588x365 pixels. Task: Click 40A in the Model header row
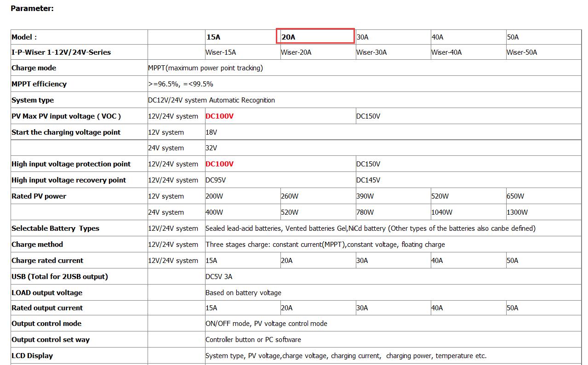(x=437, y=37)
